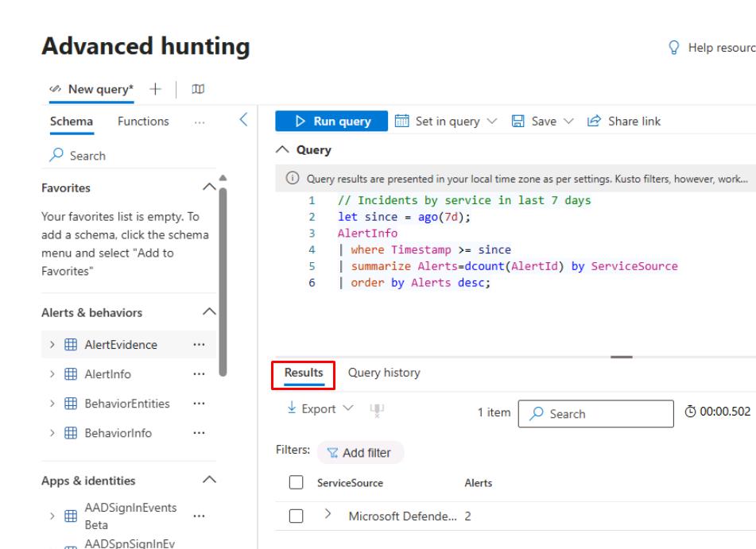Collapse the schema pane with left chevron
Image resolution: width=756 pixels, height=549 pixels.
(x=243, y=120)
